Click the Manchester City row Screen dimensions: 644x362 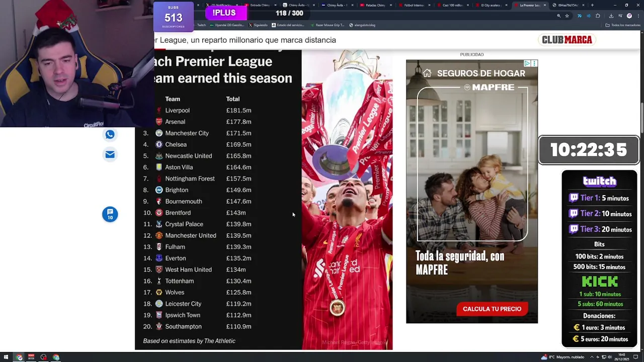pyautogui.click(x=197, y=133)
